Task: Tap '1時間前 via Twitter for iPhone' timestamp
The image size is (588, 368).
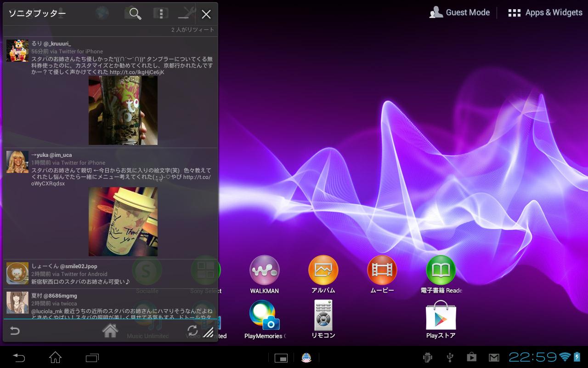Action: pos(68,163)
